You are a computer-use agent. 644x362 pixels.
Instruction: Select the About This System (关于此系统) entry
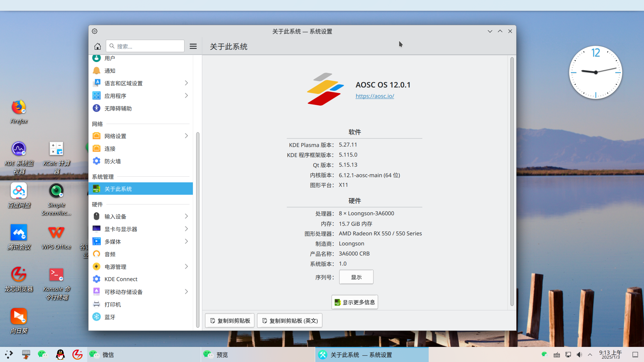[141, 189]
